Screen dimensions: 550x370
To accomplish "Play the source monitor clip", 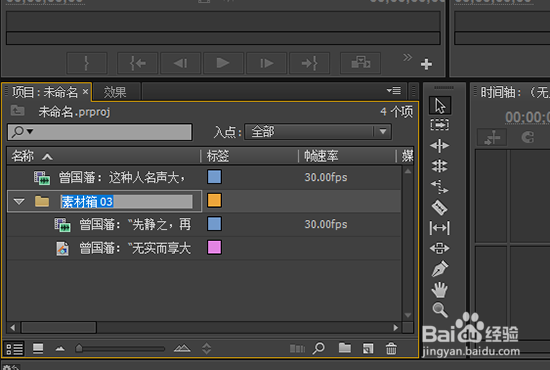I will point(223,63).
